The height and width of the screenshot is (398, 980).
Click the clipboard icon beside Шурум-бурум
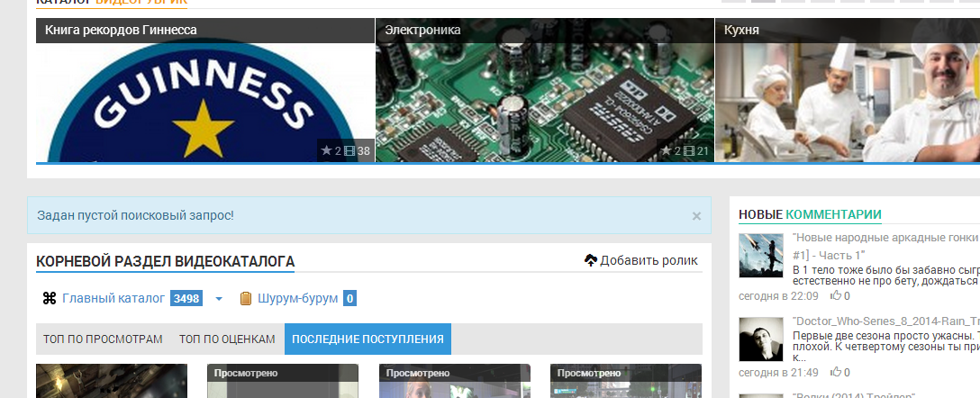click(x=246, y=299)
